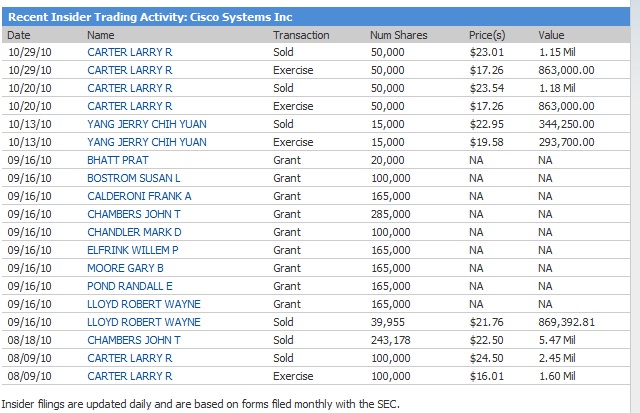
Task: Click CHAMBERS JOHN T in 285,000 grant row
Action: (x=134, y=214)
